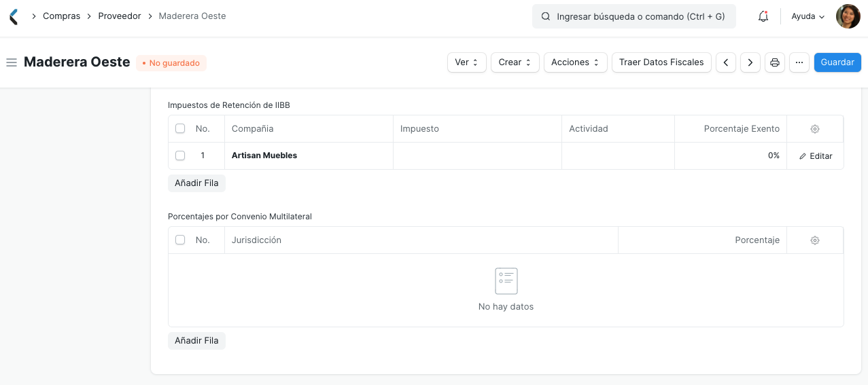868x385 pixels.
Task: Navigate to Compras breadcrumb
Action: [x=61, y=16]
